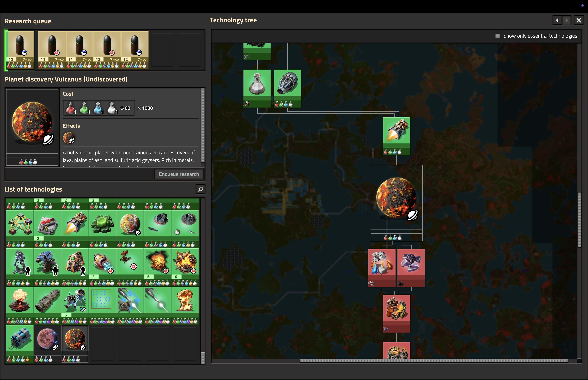Click the white space science pack cost icon

click(112, 108)
